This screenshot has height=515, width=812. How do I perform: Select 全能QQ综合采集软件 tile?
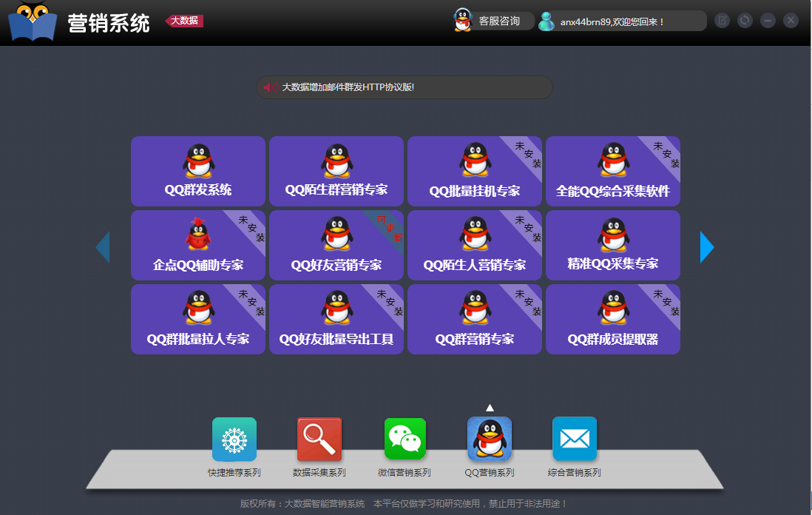coord(612,171)
